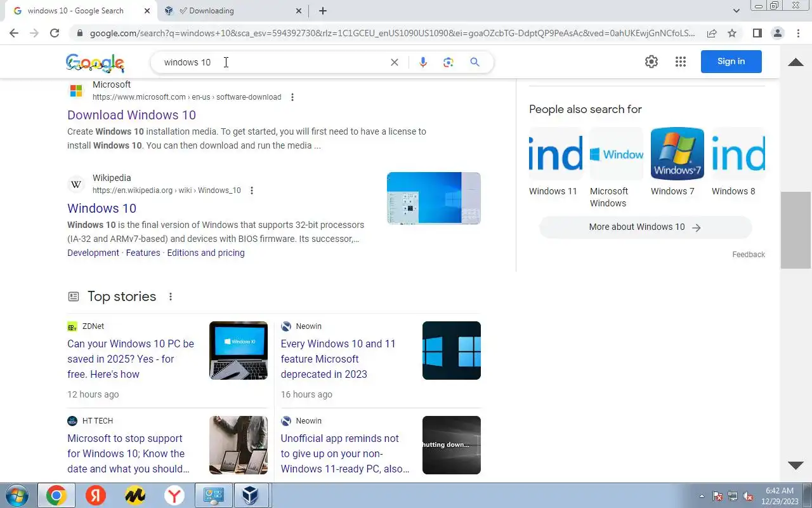
Task: Bookmark this page with the star
Action: pyautogui.click(x=732, y=33)
